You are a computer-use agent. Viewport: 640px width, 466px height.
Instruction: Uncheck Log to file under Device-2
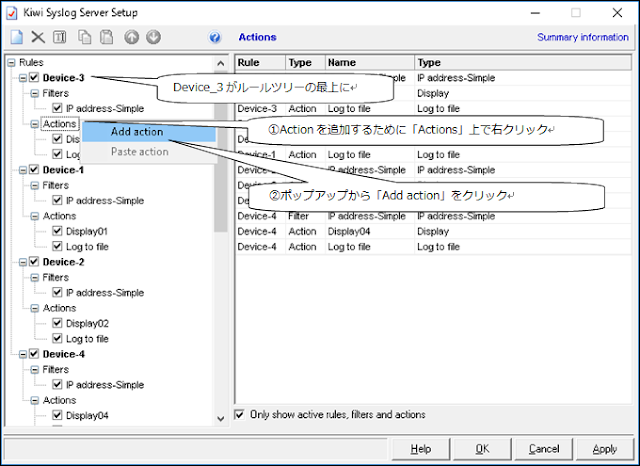(x=57, y=338)
